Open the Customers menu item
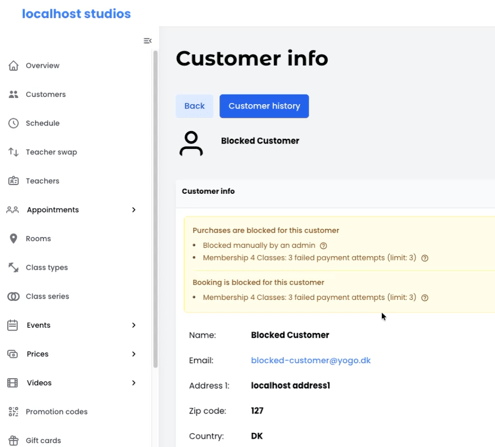 click(46, 94)
